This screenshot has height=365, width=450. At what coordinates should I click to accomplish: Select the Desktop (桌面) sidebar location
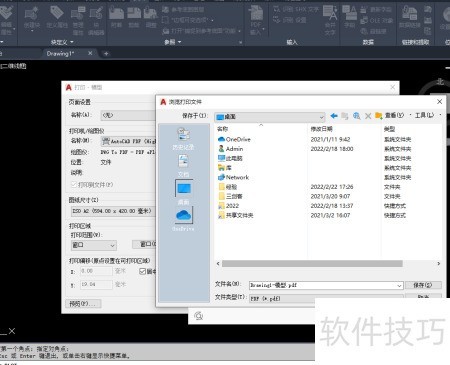184,192
